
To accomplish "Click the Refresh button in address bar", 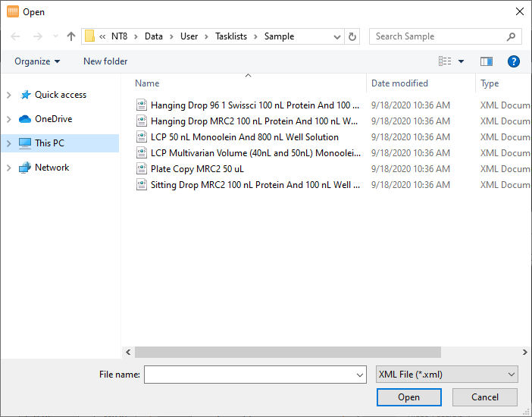I will (x=352, y=36).
